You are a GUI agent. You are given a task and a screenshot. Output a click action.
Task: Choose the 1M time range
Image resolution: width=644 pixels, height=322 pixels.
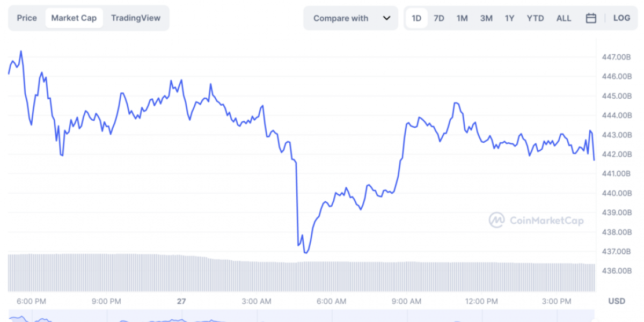coord(462,18)
